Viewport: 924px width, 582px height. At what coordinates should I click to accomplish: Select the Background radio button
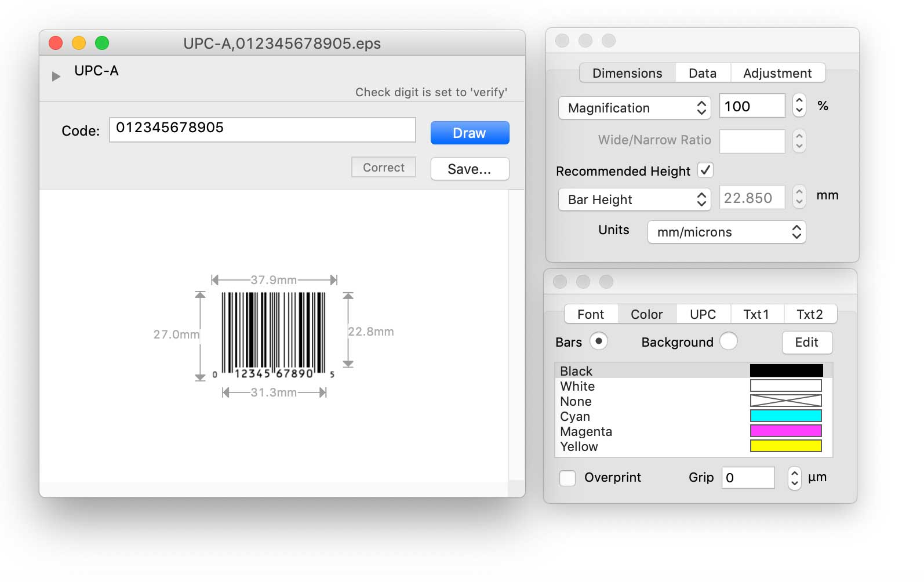click(729, 341)
